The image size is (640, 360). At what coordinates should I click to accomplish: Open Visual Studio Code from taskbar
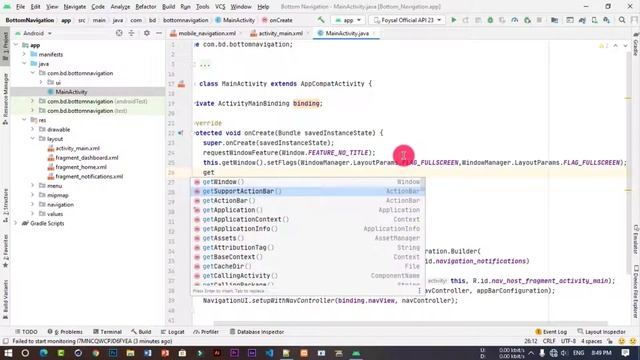coord(269,353)
